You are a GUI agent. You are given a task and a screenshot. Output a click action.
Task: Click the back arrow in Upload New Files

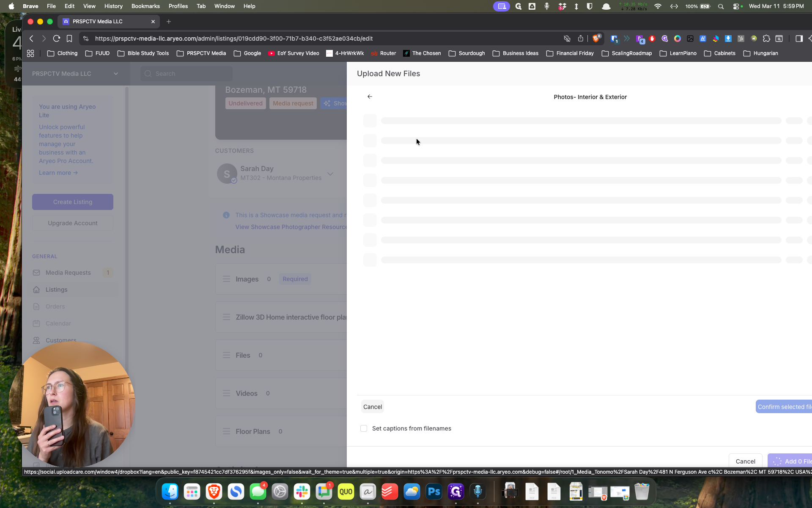(x=370, y=97)
